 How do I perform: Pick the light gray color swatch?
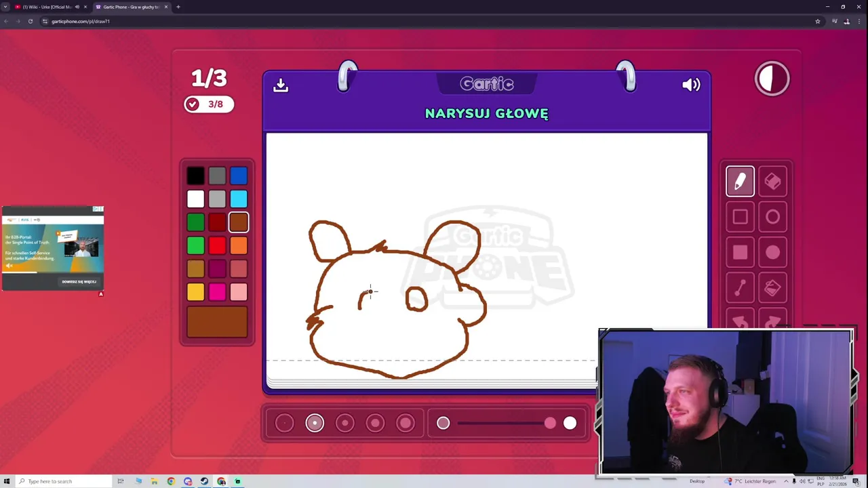[x=217, y=199]
